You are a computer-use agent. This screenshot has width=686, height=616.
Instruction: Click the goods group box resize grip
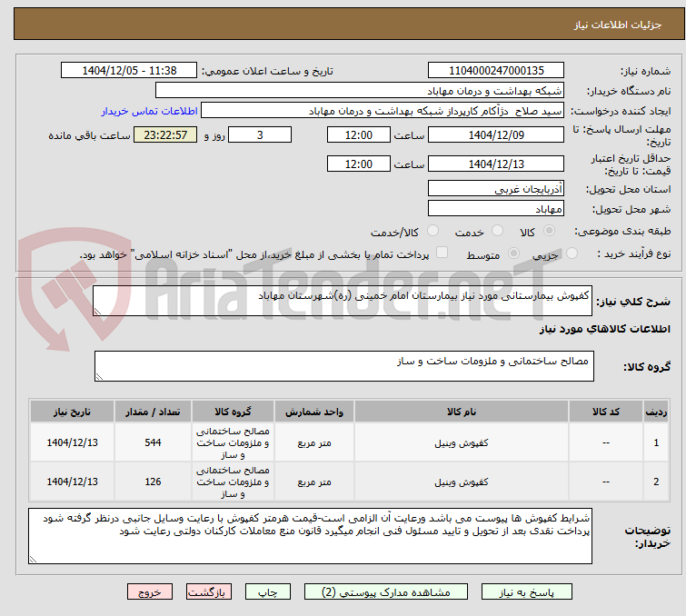[99, 376]
